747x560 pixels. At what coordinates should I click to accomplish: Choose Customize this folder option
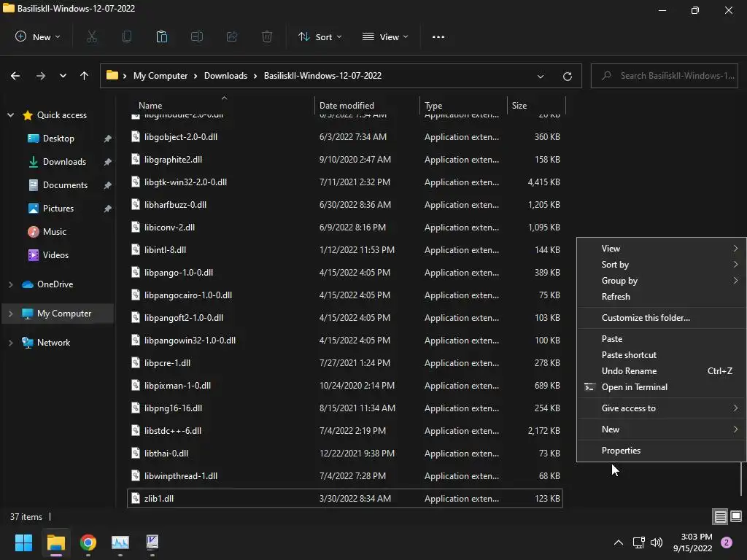pyautogui.click(x=661, y=318)
